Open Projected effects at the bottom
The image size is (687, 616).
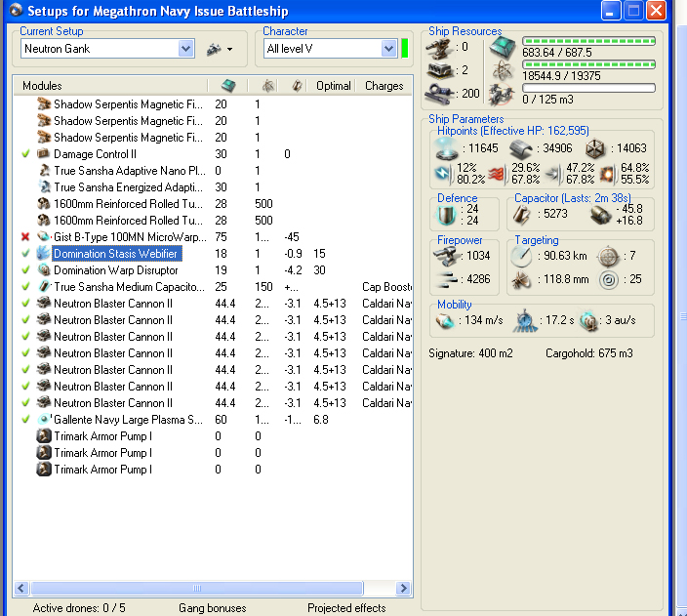coord(346,608)
